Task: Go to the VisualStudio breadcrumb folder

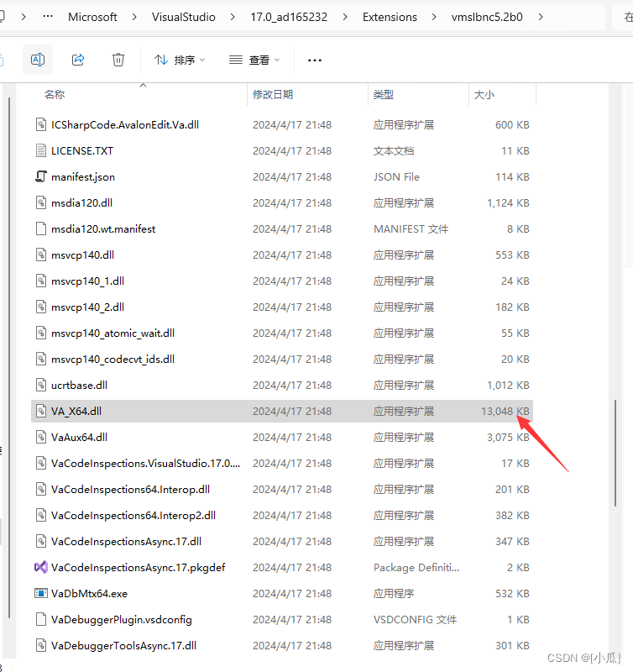Action: pyautogui.click(x=184, y=17)
